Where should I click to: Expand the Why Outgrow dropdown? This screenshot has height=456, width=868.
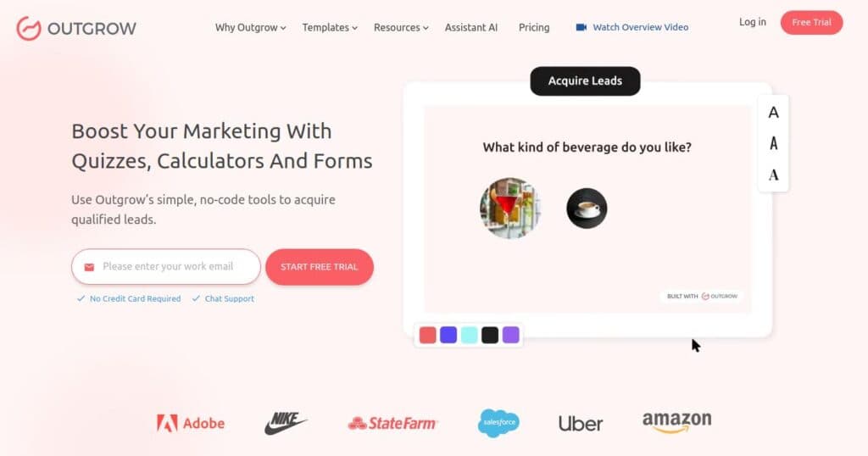coord(250,28)
